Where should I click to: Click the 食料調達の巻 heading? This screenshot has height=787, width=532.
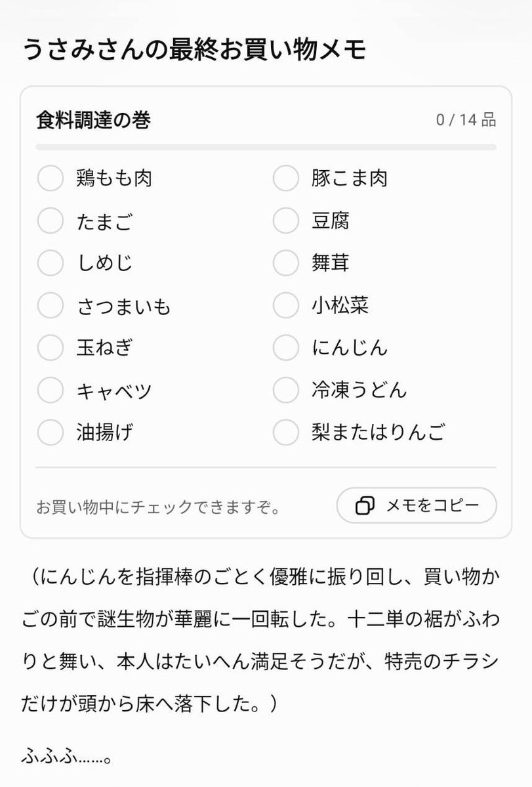[93, 120]
